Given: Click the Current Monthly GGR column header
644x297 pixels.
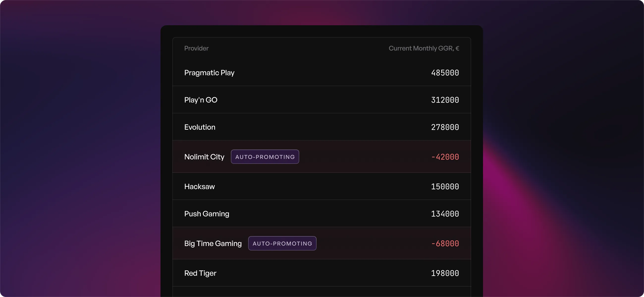Looking at the screenshot, I should pyautogui.click(x=424, y=48).
